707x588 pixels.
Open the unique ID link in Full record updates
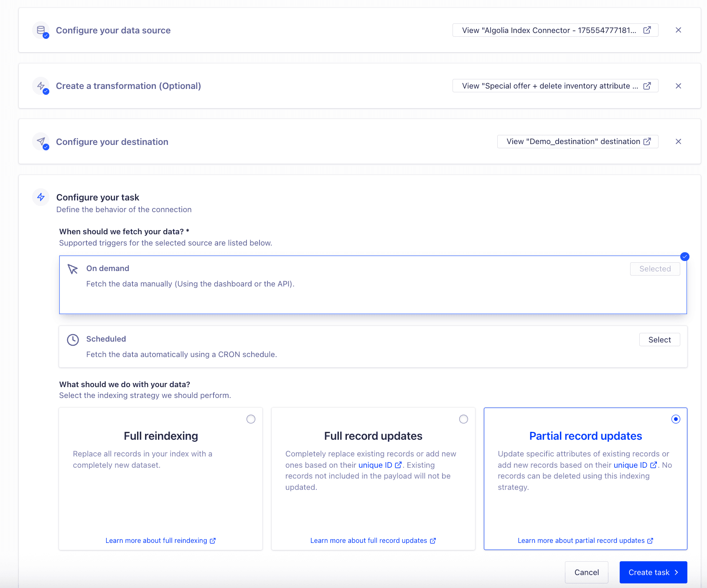[379, 465]
